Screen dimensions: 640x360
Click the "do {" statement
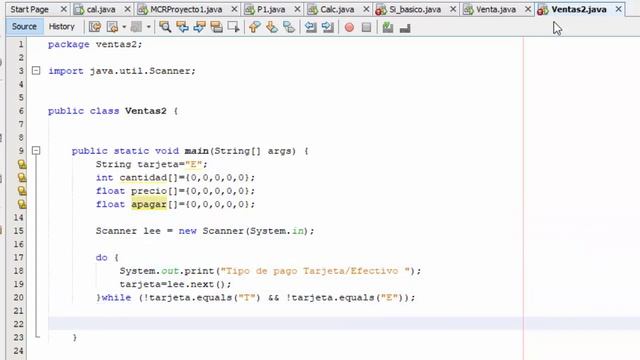tap(107, 258)
